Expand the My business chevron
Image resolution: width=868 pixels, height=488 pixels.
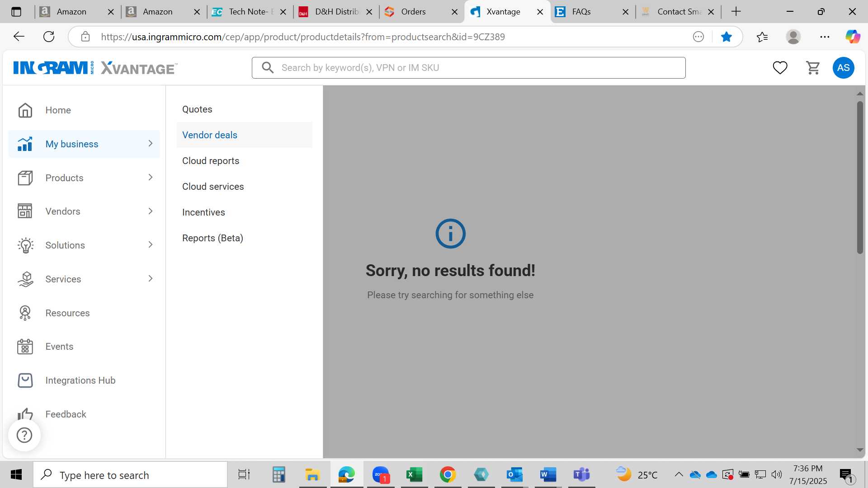click(x=151, y=144)
